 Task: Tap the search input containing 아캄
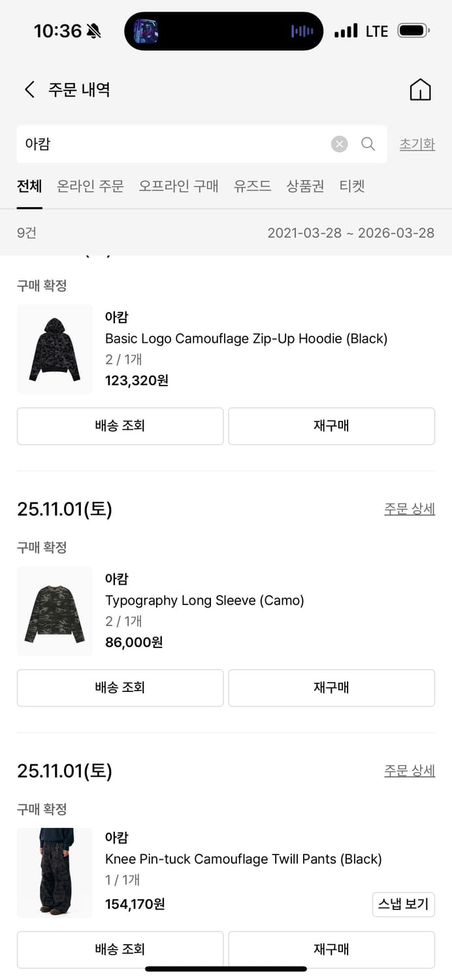click(163, 144)
